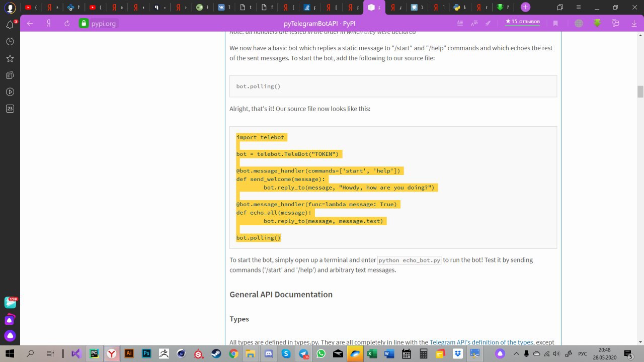The width and height of the screenshot is (644, 362).
Task: Open the notifications bell in the sidebar
Action: pyautogui.click(x=10, y=25)
